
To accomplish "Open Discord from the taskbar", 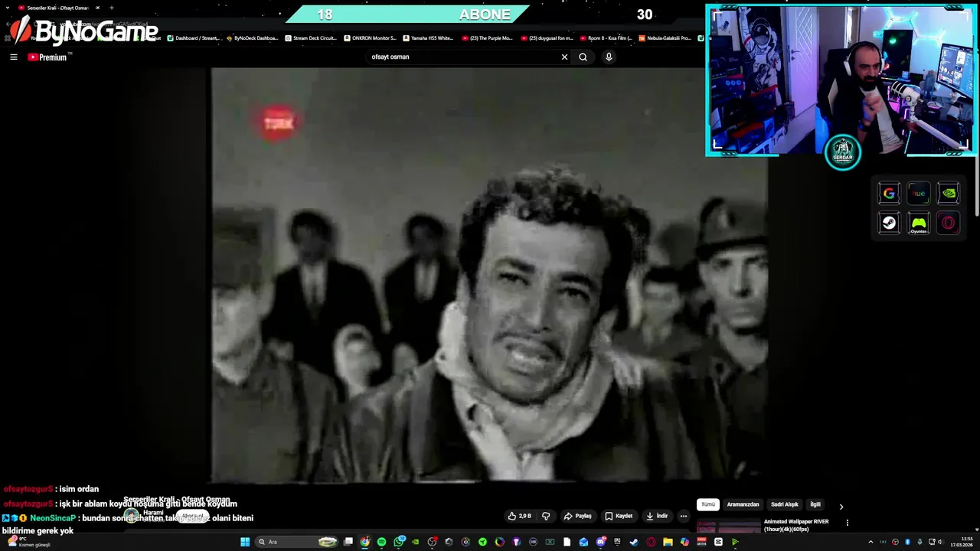I will tap(600, 542).
